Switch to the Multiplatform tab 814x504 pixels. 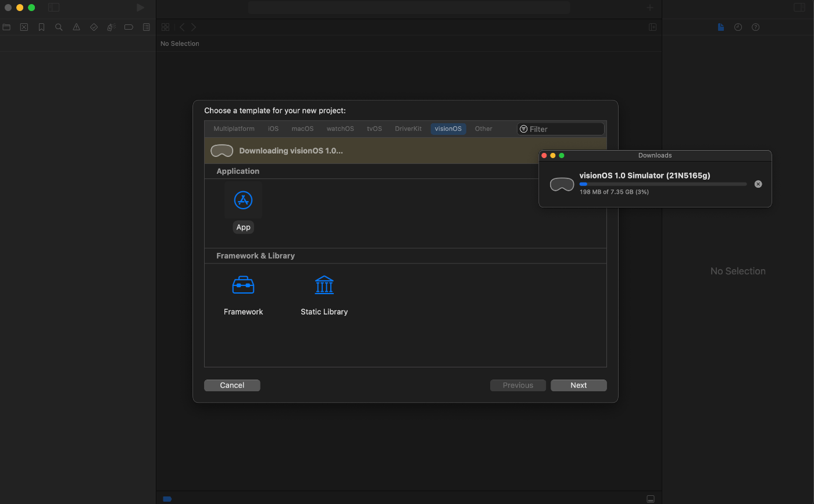[x=234, y=129]
